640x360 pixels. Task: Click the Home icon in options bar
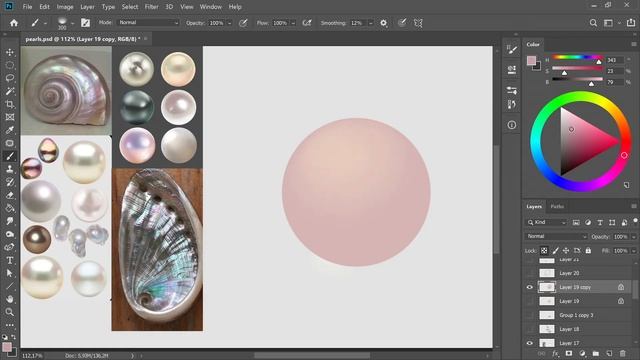click(14, 23)
